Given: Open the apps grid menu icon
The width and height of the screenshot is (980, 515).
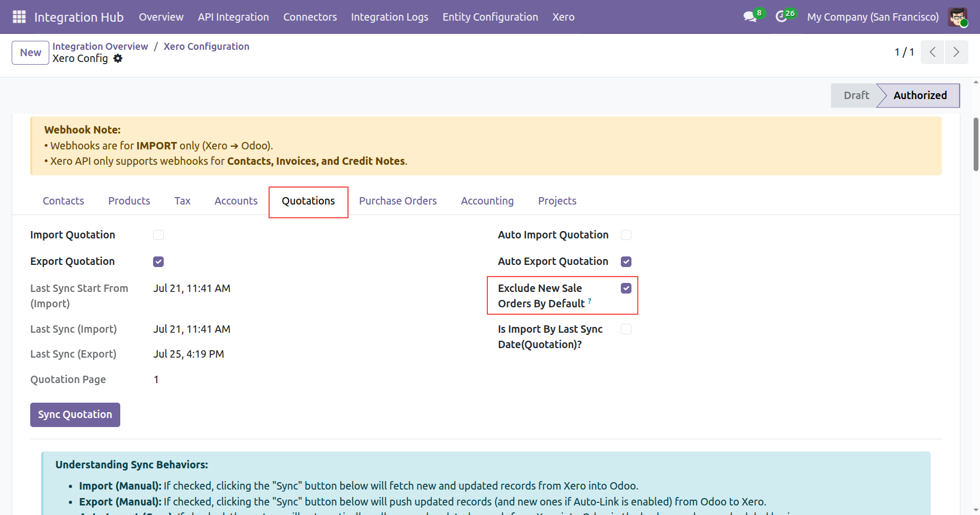Looking at the screenshot, I should tap(19, 17).
